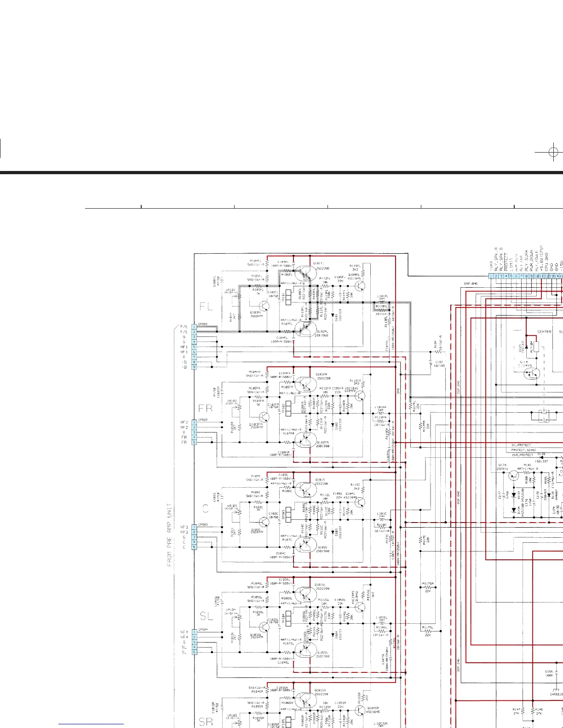Click the Q102SL transistor symbol
The width and height of the screenshot is (563, 728).
[x=305, y=650]
